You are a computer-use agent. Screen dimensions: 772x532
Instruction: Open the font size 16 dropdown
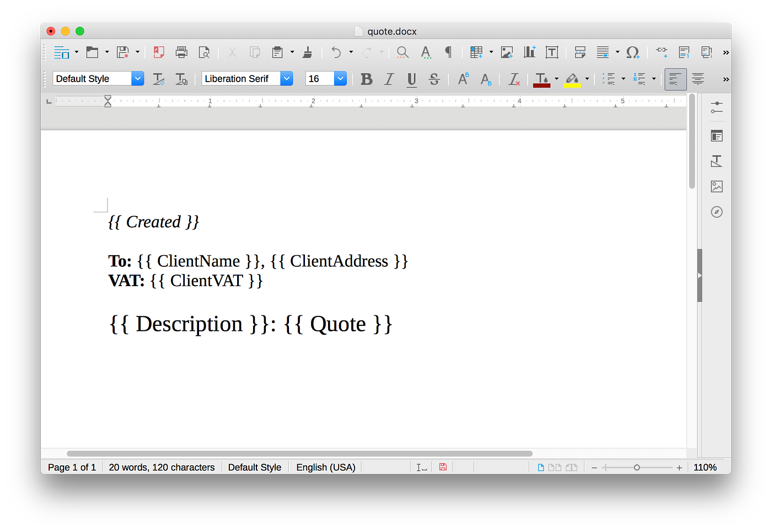(x=340, y=79)
